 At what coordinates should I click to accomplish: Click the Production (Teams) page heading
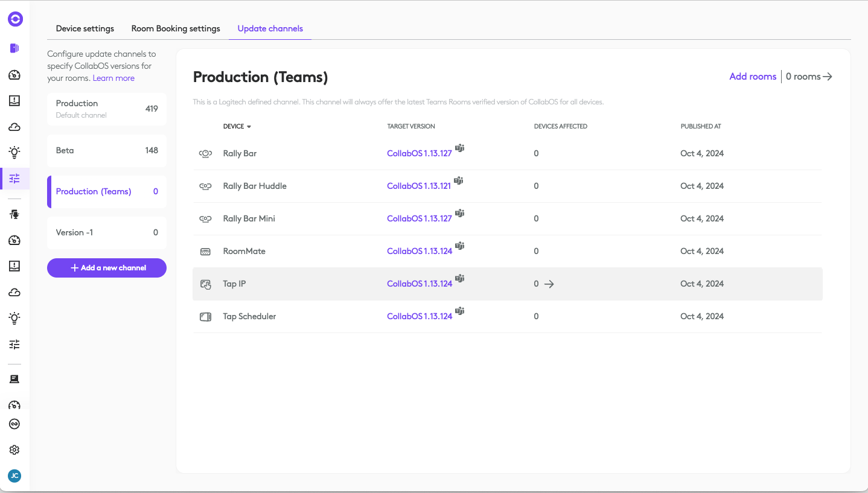pos(260,77)
